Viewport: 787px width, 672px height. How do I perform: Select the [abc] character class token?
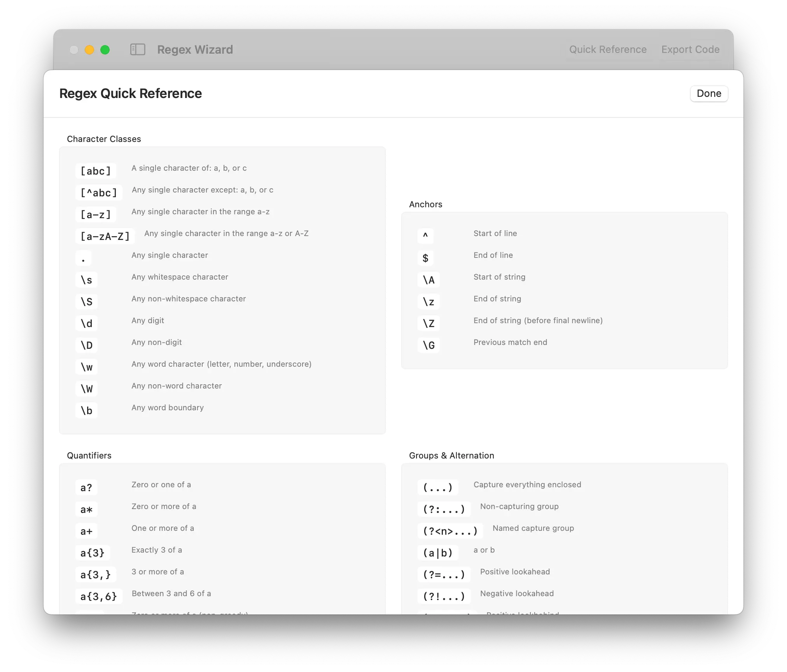click(x=96, y=171)
